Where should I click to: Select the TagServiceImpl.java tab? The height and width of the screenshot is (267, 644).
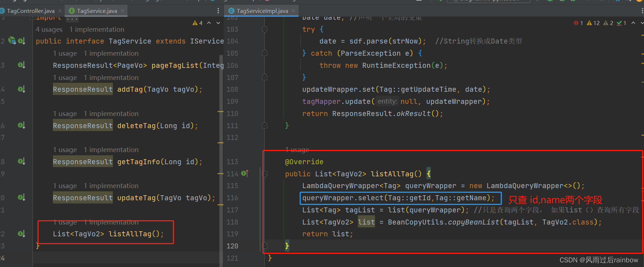point(262,11)
